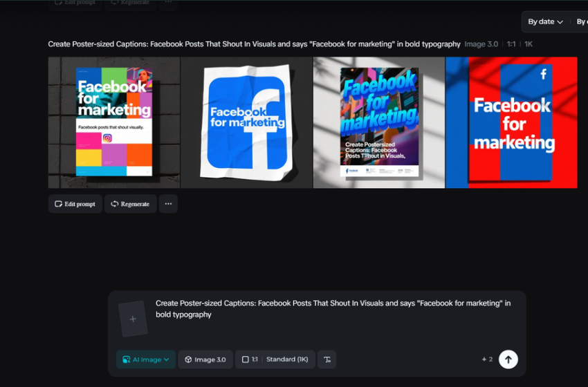
Task: Submit prompt with the up arrow button
Action: 508,359
